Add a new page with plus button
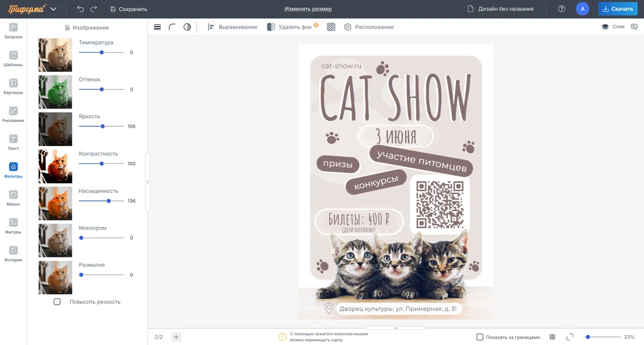The image size is (644, 345). [176, 337]
